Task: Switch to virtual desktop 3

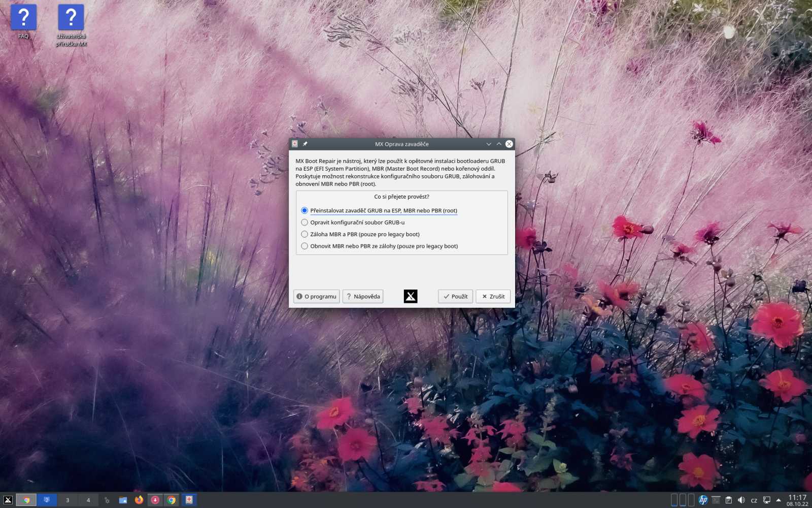Action: (67, 500)
